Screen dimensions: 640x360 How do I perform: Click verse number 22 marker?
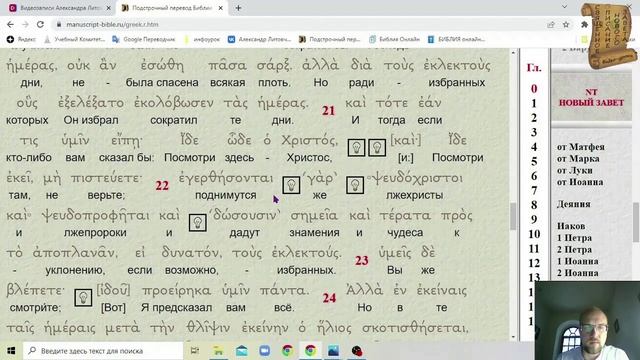click(162, 186)
